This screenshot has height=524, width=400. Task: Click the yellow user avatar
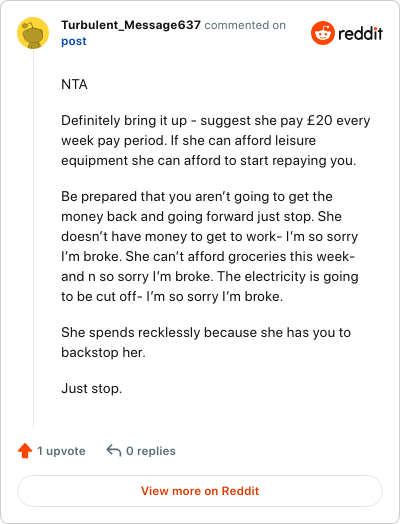click(33, 33)
